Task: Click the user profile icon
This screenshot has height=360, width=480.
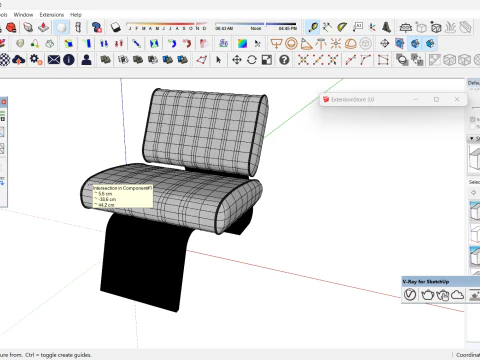Action: tap(86, 60)
